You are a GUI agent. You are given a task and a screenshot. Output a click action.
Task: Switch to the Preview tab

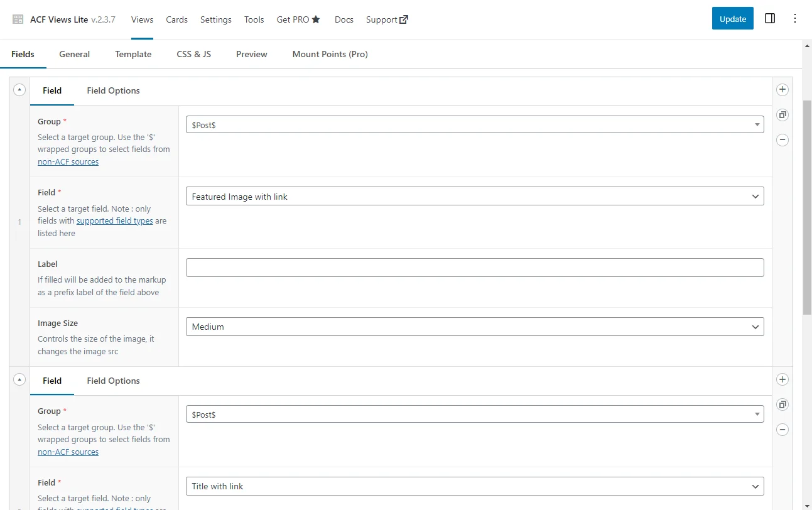(252, 54)
